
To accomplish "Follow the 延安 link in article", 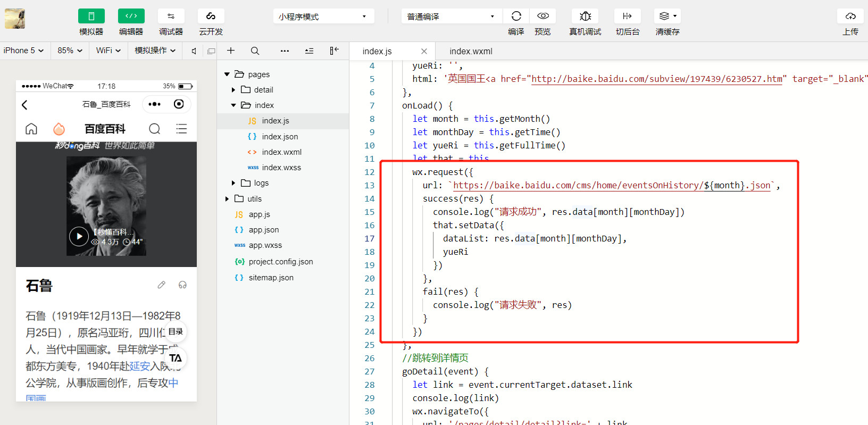I will [140, 366].
